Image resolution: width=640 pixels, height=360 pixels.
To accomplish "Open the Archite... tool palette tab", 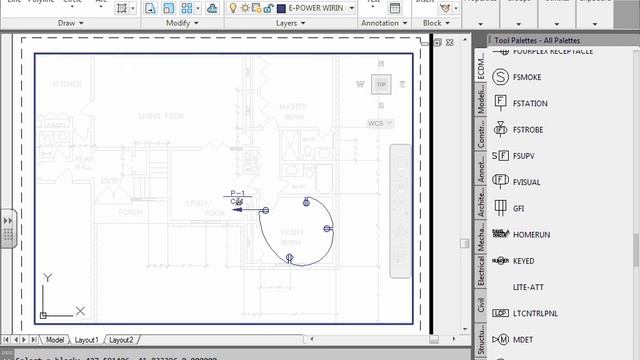I will (x=481, y=203).
